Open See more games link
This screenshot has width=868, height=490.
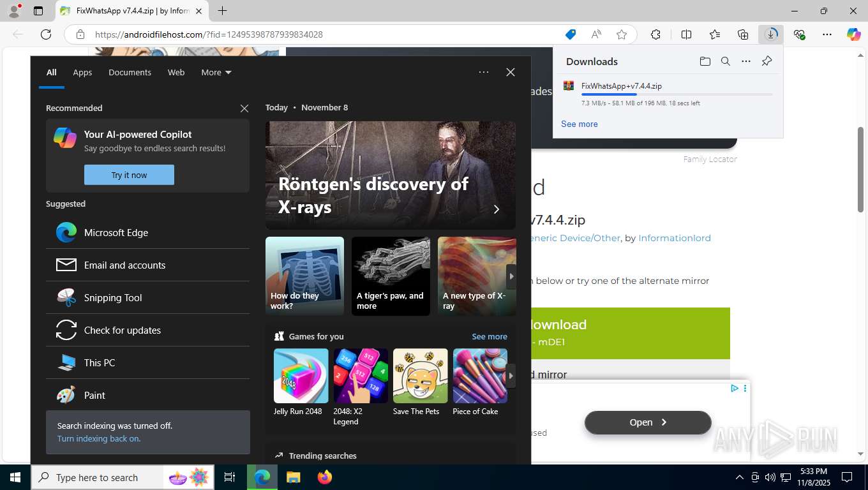[490, 336]
